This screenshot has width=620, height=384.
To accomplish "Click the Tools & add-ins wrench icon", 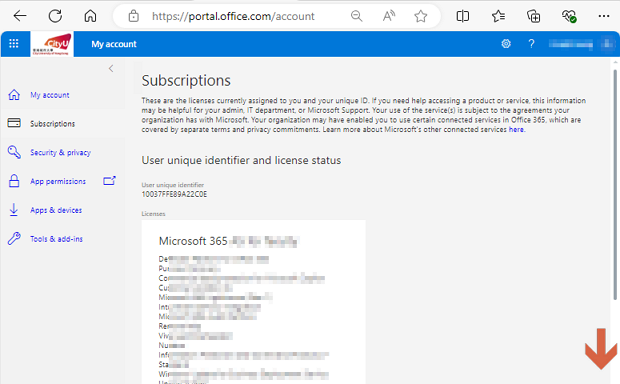I will [x=14, y=238].
